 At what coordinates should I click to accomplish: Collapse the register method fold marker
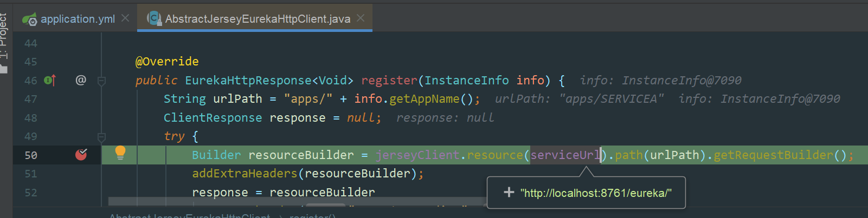pyautogui.click(x=101, y=81)
